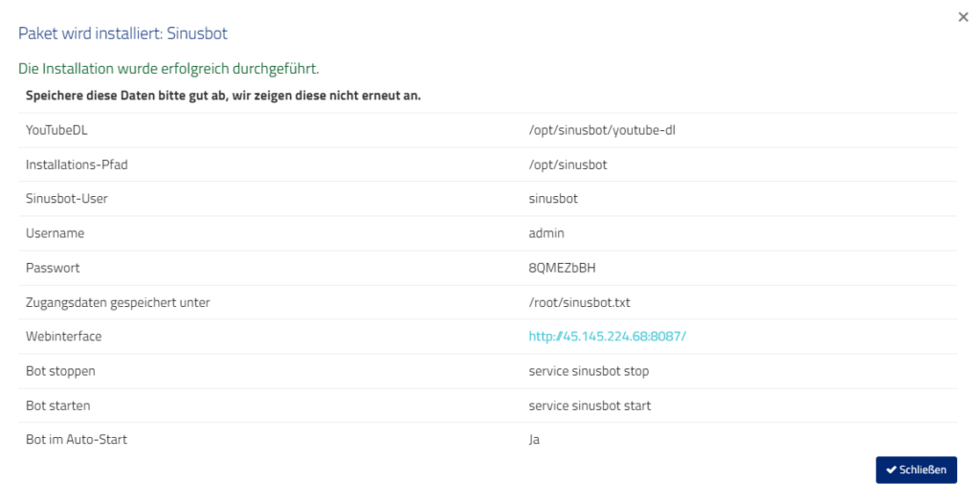Click the 'Bot im Auto-Start' label
The height and width of the screenshot is (503, 980).
coord(77,439)
